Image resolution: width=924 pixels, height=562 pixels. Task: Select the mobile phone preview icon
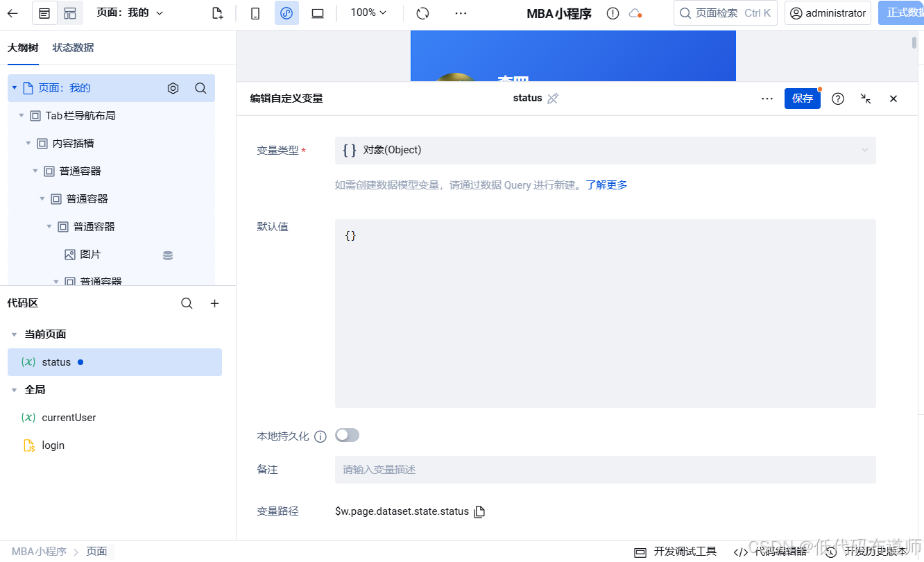[256, 12]
